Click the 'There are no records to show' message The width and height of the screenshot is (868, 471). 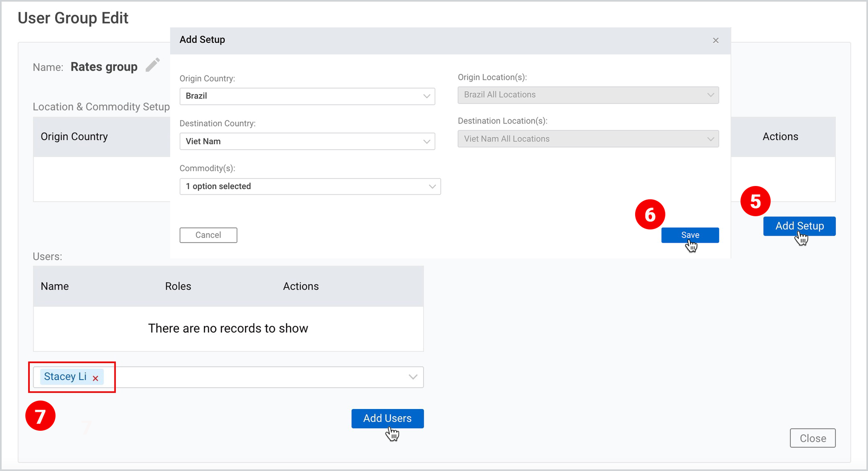tap(228, 328)
